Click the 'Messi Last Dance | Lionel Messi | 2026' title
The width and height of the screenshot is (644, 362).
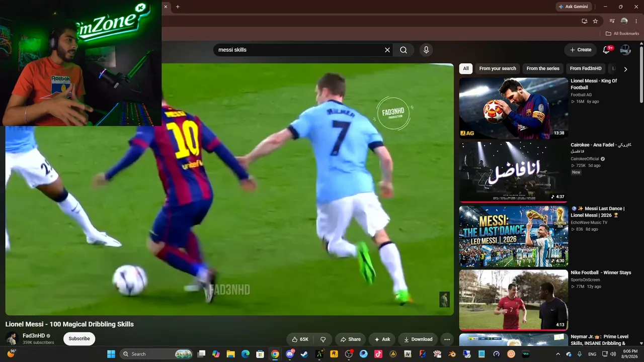[598, 212]
